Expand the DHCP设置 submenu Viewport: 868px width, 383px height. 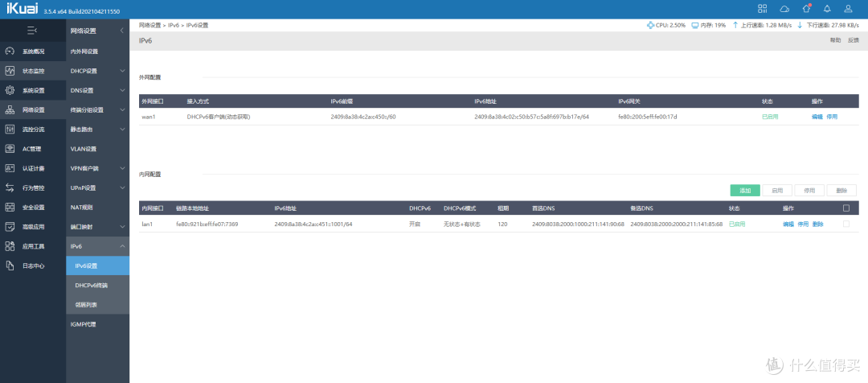pos(96,71)
